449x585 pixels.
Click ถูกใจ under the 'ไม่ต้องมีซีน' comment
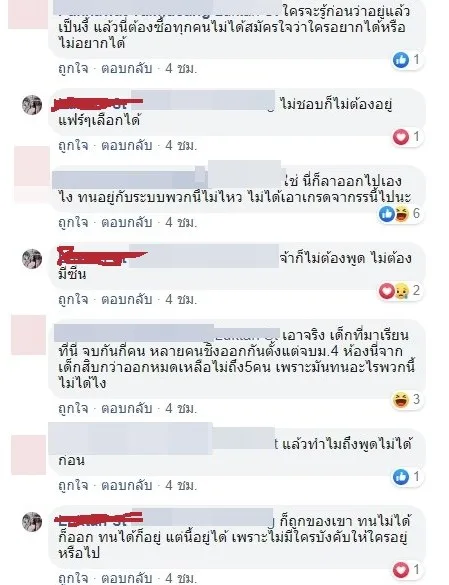(73, 299)
